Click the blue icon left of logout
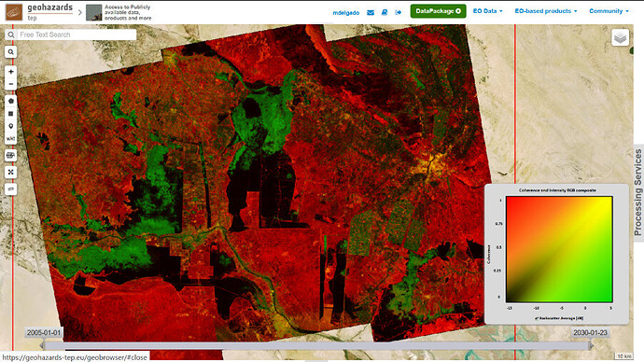The width and height of the screenshot is (644, 362). 385,12
